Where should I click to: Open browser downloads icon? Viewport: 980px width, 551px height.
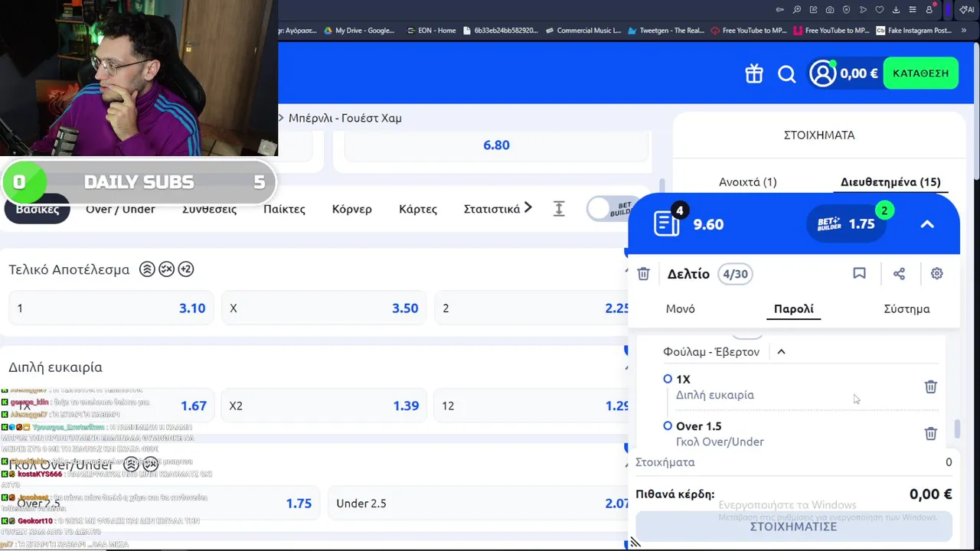(x=896, y=10)
